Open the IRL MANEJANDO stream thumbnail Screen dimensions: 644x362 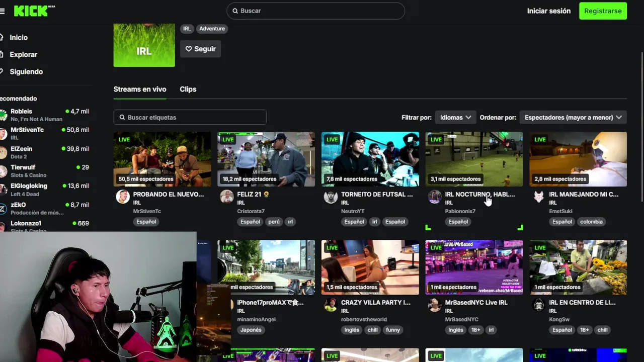coord(578,159)
